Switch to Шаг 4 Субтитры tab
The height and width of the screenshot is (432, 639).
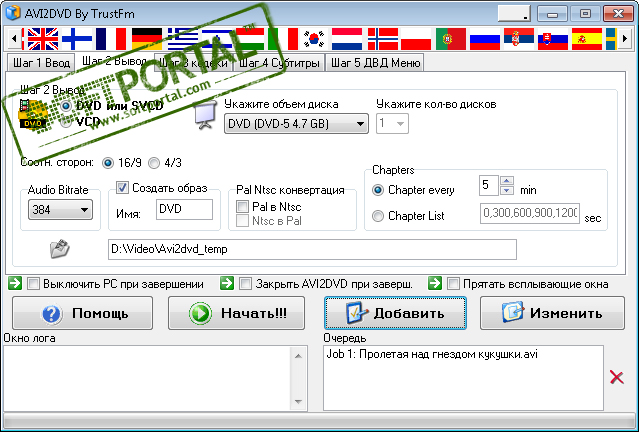click(x=279, y=63)
